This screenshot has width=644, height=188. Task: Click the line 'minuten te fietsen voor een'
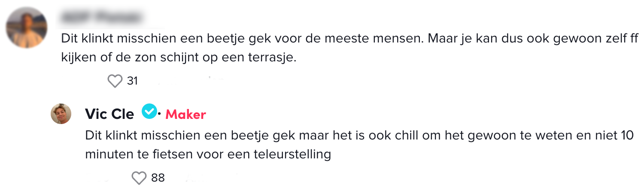pos(172,155)
